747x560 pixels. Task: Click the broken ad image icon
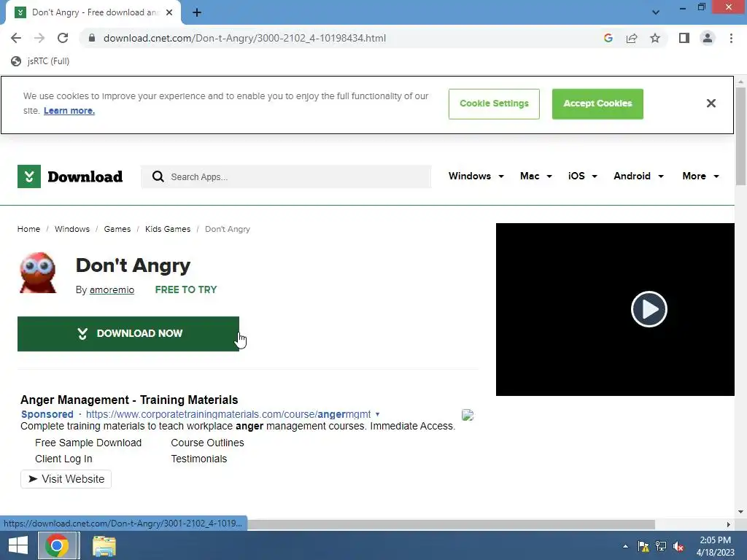click(x=468, y=415)
